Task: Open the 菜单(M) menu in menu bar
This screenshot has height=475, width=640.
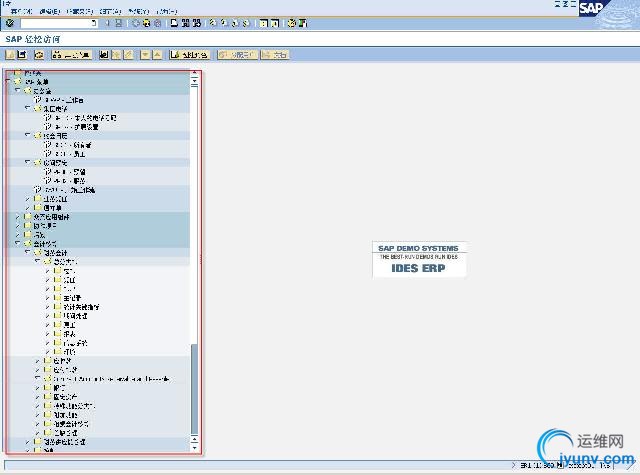Action: coord(22,11)
